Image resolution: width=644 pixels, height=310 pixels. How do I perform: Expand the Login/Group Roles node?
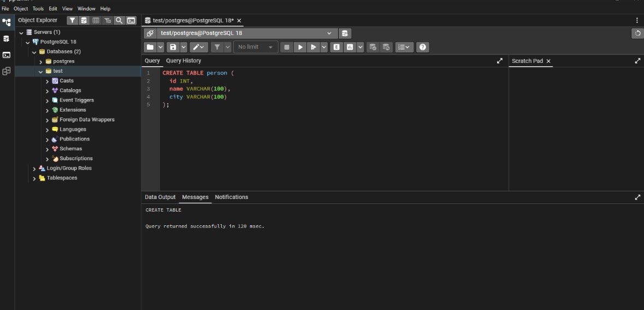click(x=34, y=168)
